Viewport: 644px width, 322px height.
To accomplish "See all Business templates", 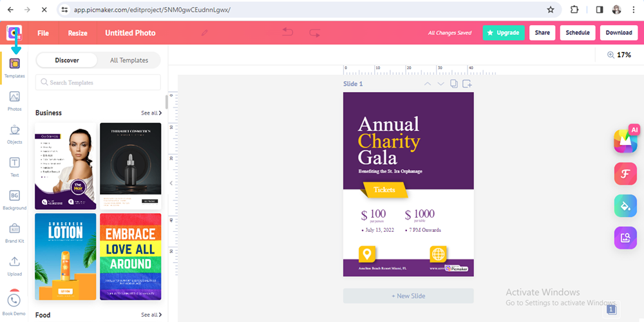I will coord(151,113).
